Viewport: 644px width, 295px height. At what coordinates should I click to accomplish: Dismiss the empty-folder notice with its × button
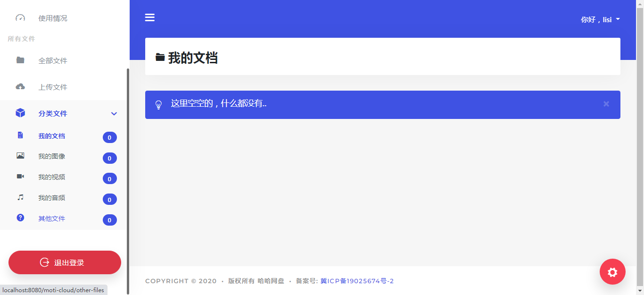click(606, 104)
